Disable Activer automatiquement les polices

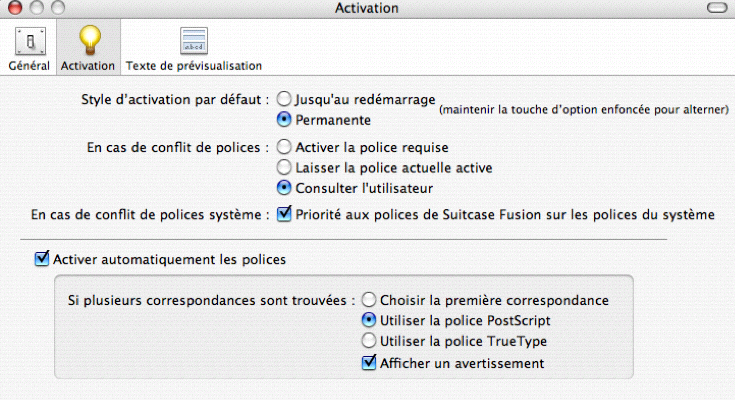coord(42,259)
